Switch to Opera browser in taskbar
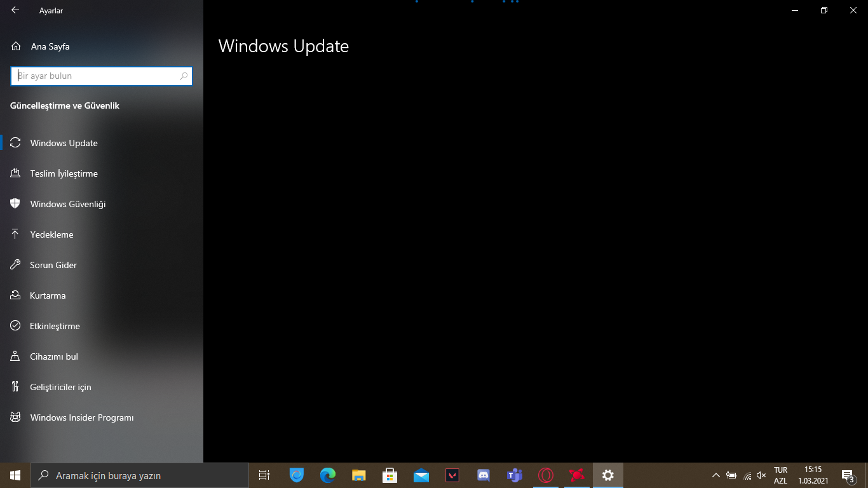 [x=546, y=475]
